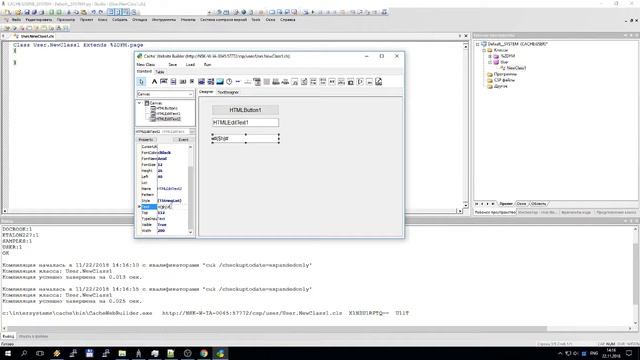Image resolution: width=640 pixels, height=360 pixels.
Task: Select the Visible property row
Action: click(164, 224)
